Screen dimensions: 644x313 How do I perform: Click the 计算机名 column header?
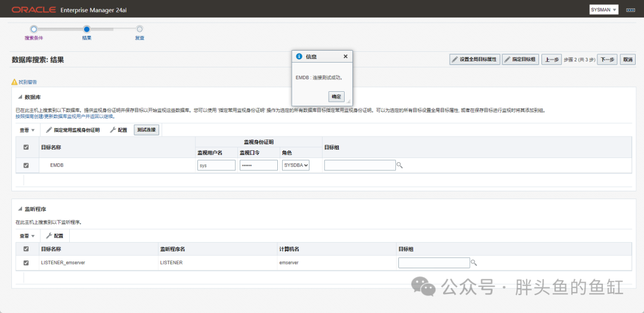click(x=289, y=249)
